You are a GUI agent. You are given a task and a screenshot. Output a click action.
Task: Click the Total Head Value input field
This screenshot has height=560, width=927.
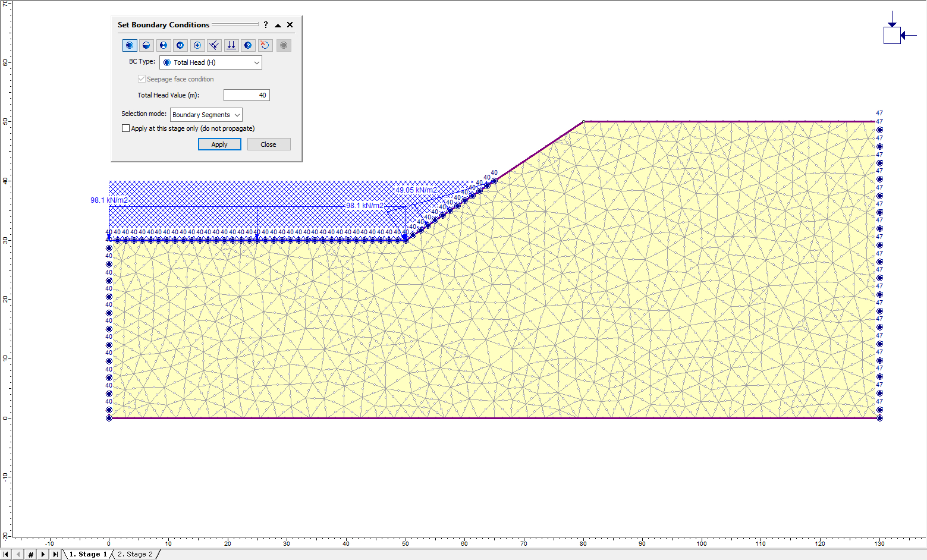246,95
